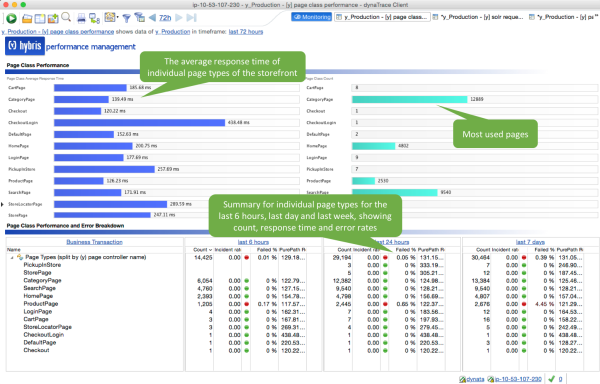
Task: Click the Name column header
Action: 14,250
